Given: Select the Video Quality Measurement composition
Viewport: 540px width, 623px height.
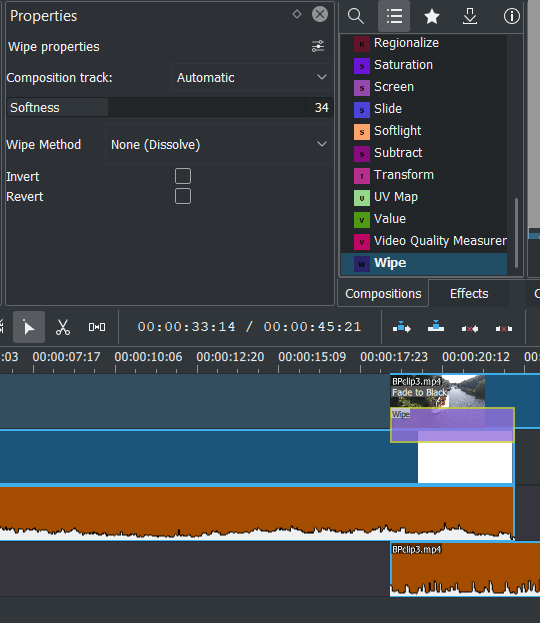Looking at the screenshot, I should click(424, 241).
